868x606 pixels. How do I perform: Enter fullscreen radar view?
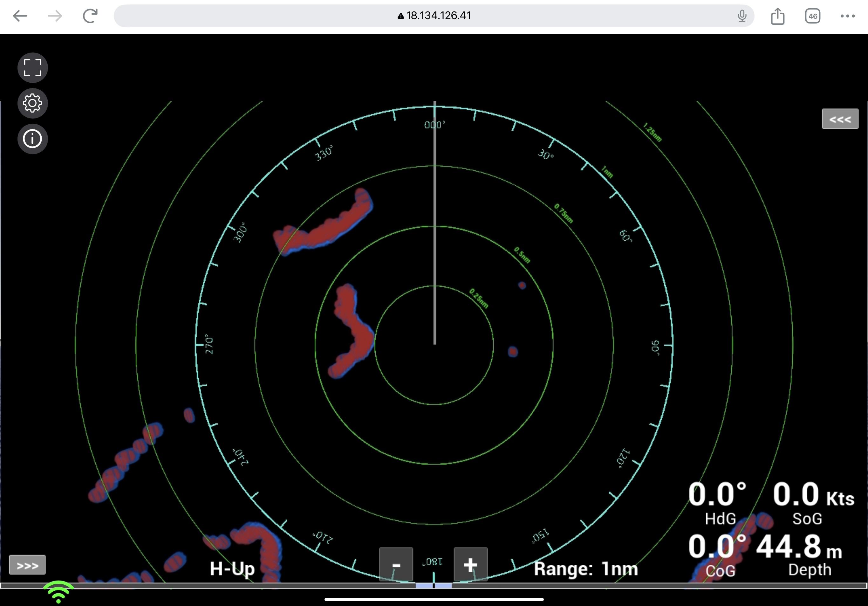click(x=32, y=68)
